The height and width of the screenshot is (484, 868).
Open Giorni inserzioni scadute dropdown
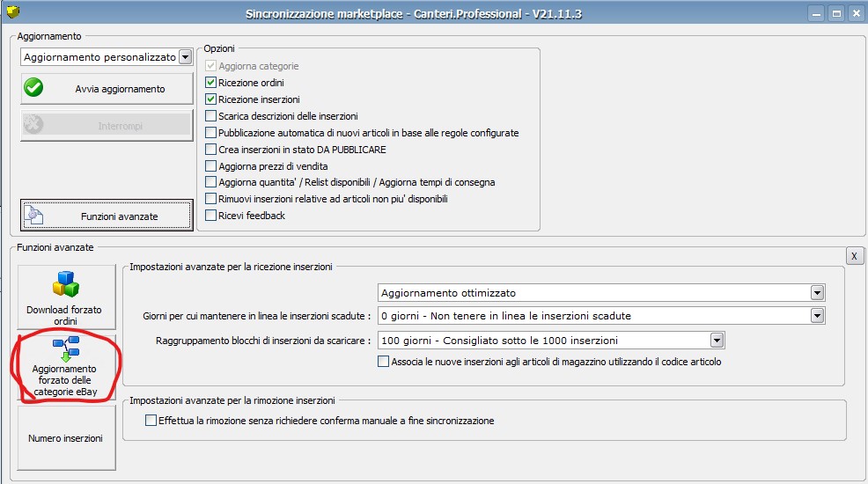coord(817,316)
